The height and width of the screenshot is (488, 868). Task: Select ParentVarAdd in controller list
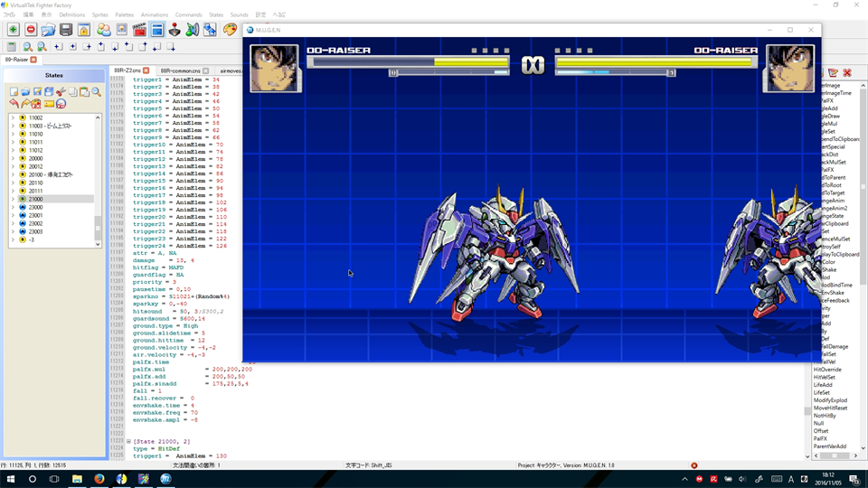[830, 446]
